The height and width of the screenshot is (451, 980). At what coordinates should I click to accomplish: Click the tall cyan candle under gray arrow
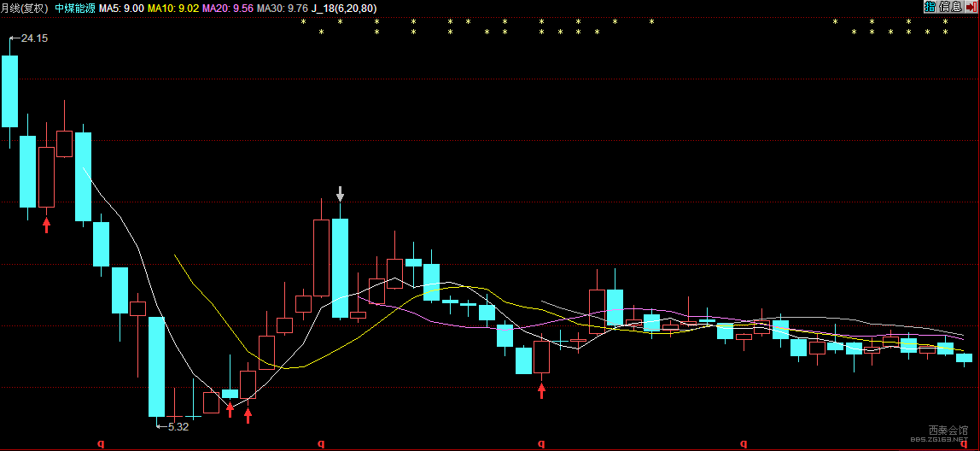[340, 268]
